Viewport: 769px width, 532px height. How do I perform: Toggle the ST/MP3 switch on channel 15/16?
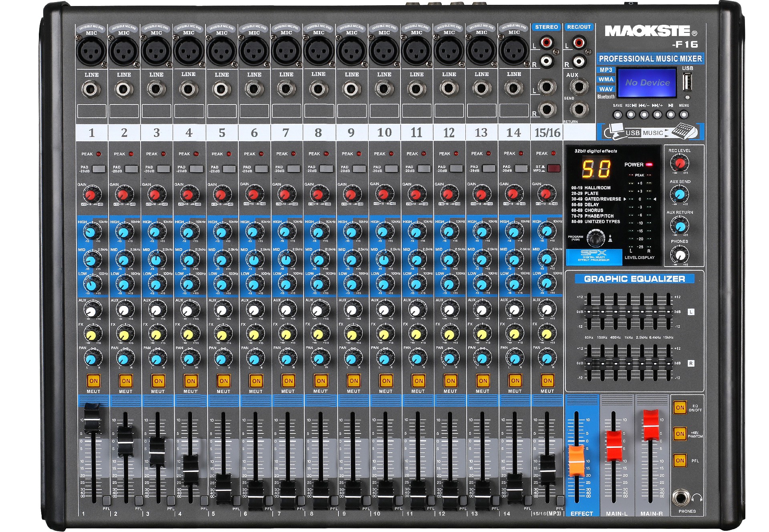pyautogui.click(x=554, y=169)
